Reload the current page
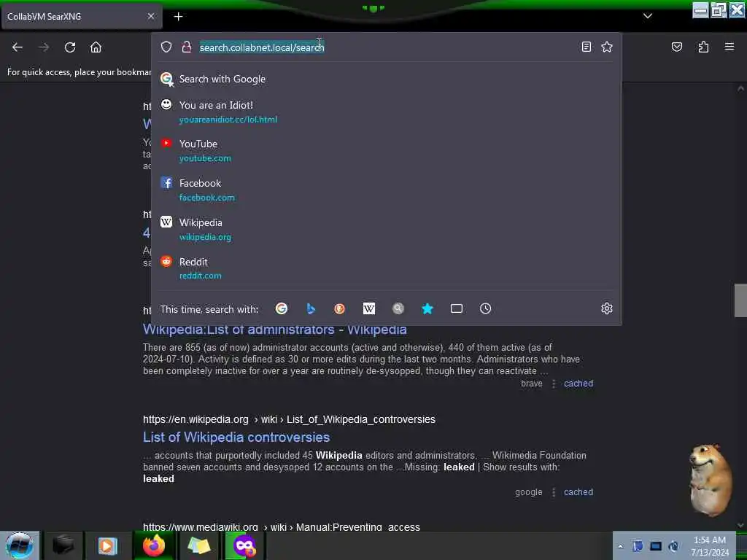 point(70,47)
